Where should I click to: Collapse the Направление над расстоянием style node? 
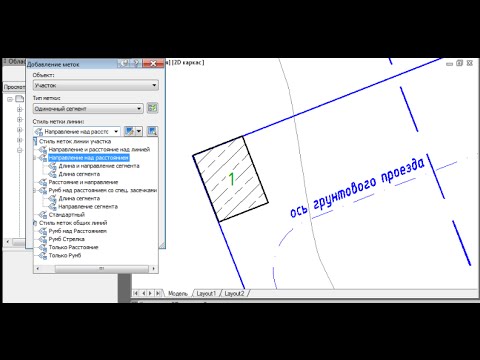click(35, 158)
